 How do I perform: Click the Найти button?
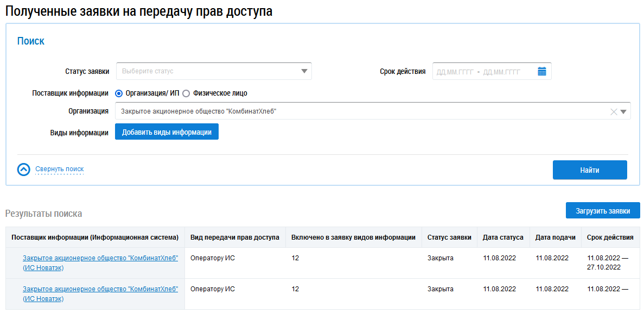[x=589, y=170]
